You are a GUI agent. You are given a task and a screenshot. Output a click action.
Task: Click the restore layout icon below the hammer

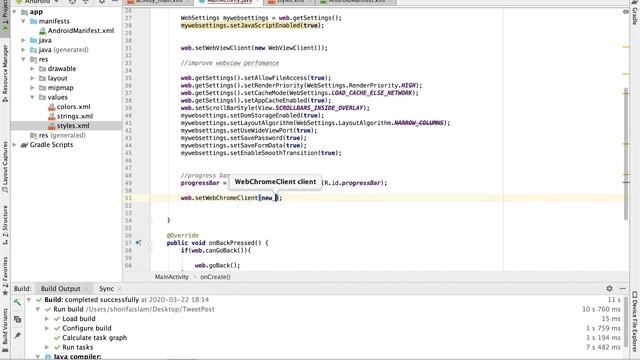(x=17, y=319)
